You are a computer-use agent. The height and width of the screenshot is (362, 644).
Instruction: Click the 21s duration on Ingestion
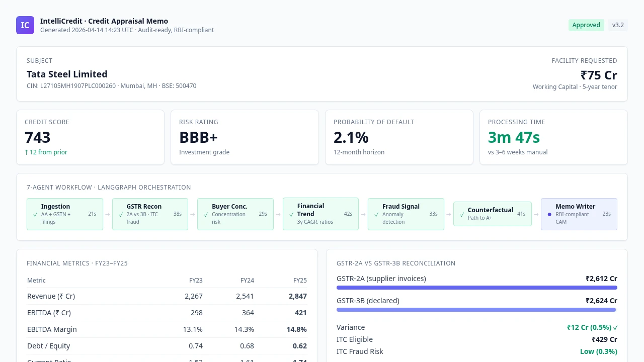pos(92,214)
